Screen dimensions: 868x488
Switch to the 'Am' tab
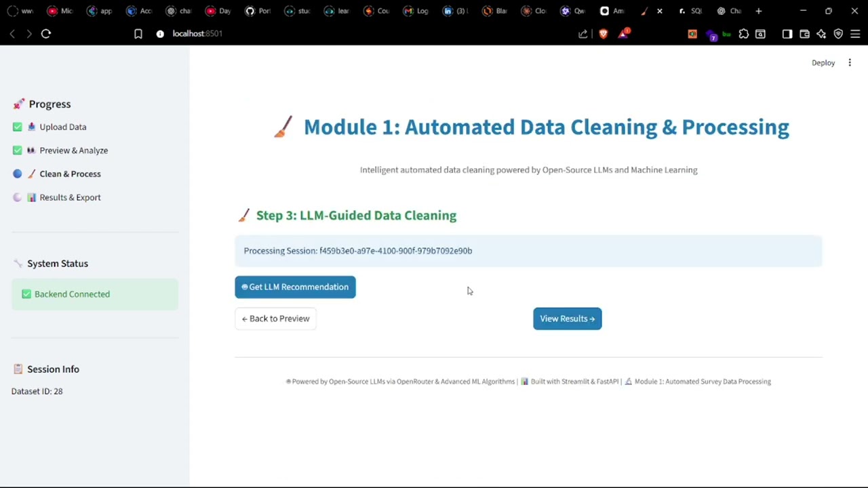[x=612, y=11]
